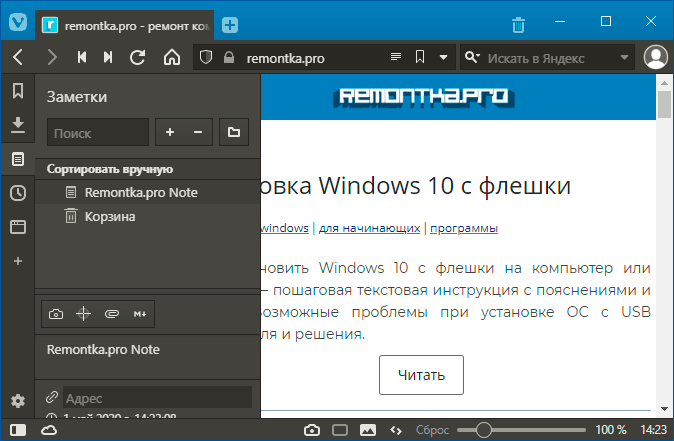Click the vertical scrollbar thumb
This screenshot has height=441, width=674.
[x=664, y=104]
